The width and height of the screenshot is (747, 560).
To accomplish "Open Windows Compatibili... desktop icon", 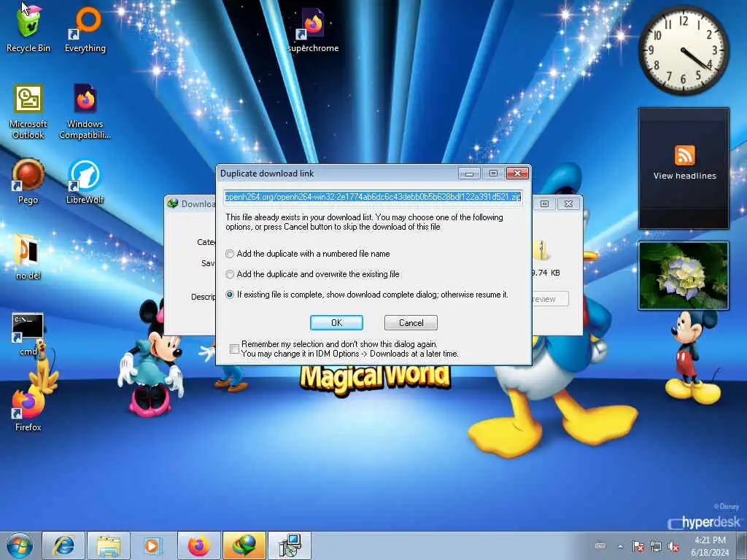I will click(85, 112).
